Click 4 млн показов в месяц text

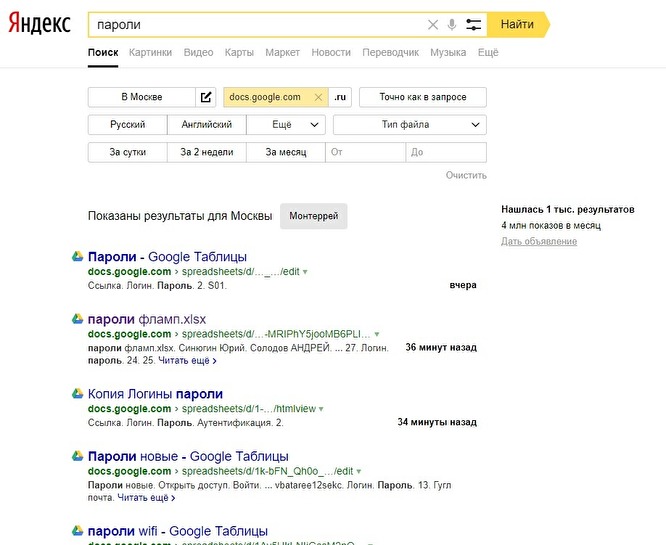click(x=551, y=225)
